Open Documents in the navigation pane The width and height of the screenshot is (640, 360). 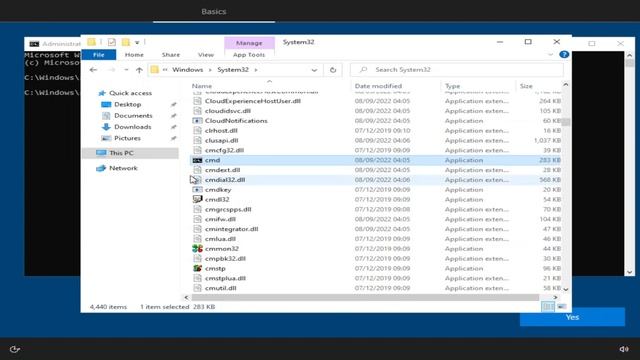[133, 116]
